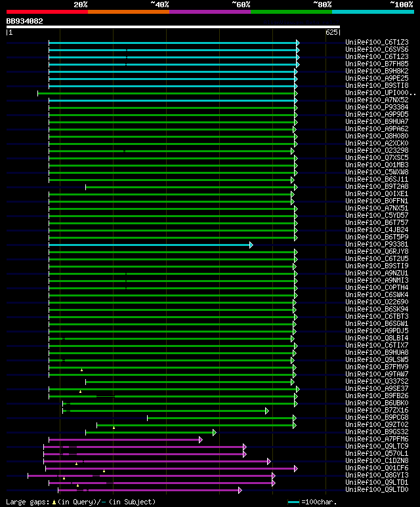This screenshot has width=420, height=507.
Task: Open hit UniRef100_B9HUA7
Action: pyautogui.click(x=377, y=121)
